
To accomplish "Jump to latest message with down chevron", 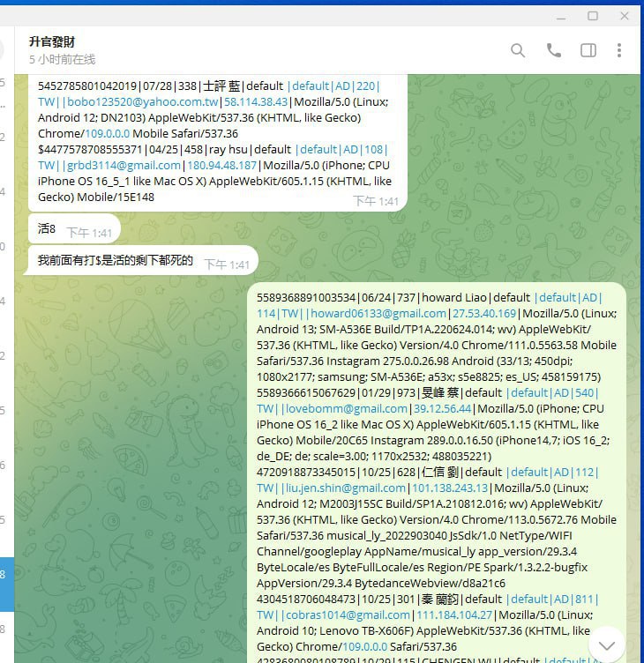I will [607, 645].
